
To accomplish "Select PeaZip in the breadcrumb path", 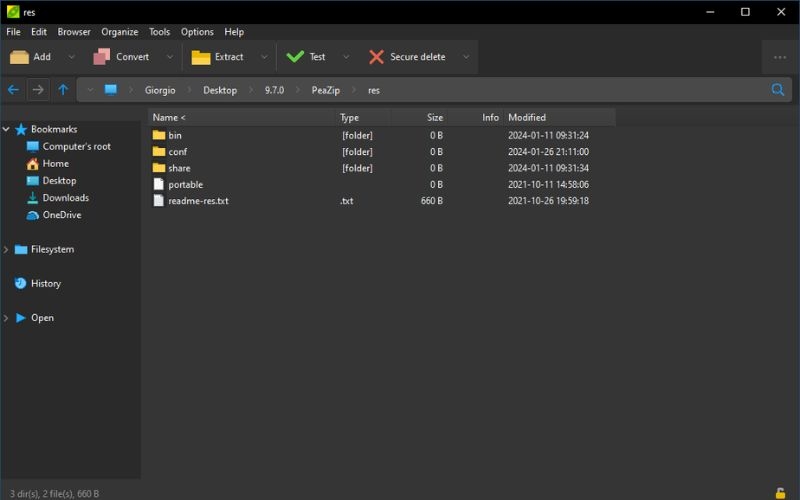I will point(326,90).
